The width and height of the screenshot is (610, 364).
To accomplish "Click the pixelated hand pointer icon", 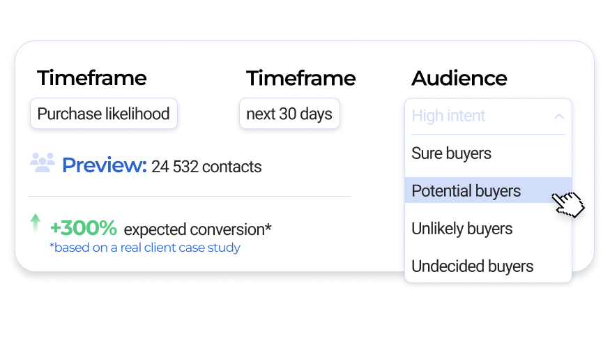I will (x=568, y=204).
